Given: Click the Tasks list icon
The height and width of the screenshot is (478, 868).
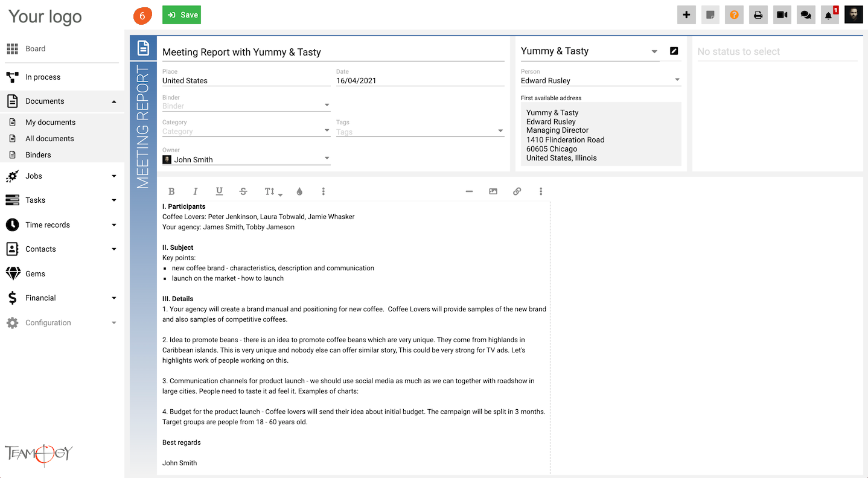Looking at the screenshot, I should click(12, 200).
